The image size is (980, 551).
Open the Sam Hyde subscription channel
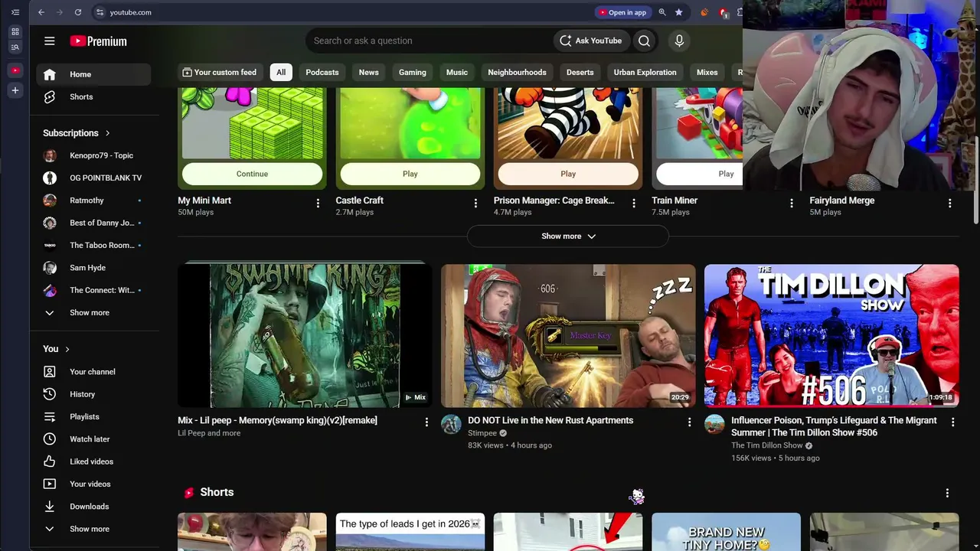pyautogui.click(x=93, y=268)
